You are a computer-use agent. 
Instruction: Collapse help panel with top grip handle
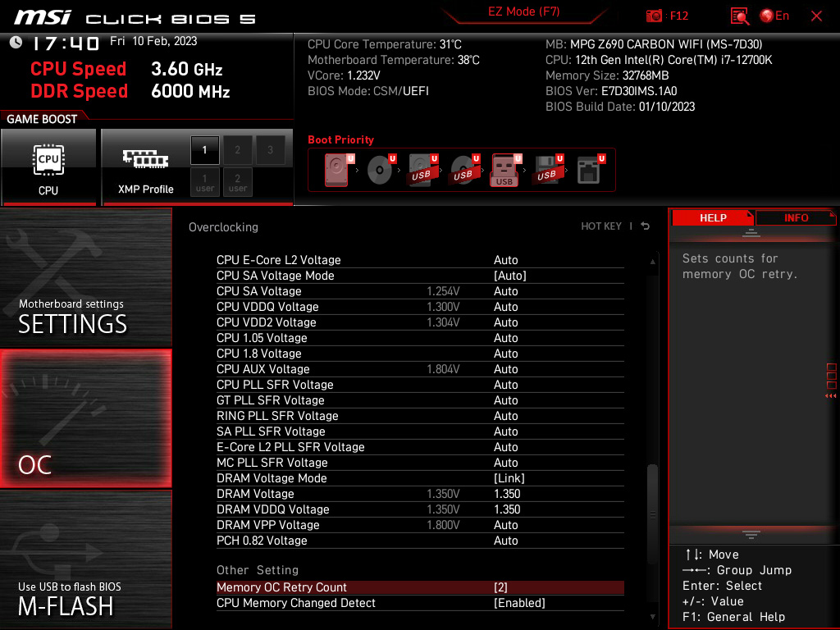coord(751,232)
